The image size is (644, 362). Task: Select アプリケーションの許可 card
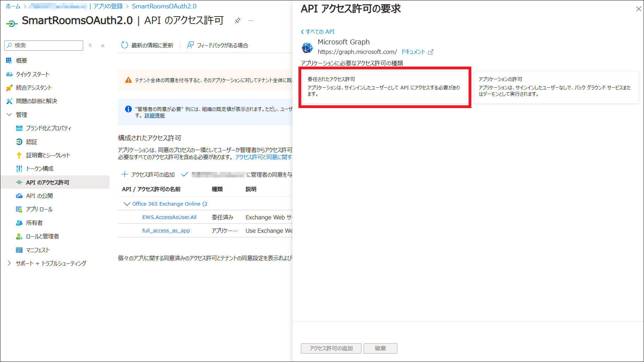coord(556,87)
